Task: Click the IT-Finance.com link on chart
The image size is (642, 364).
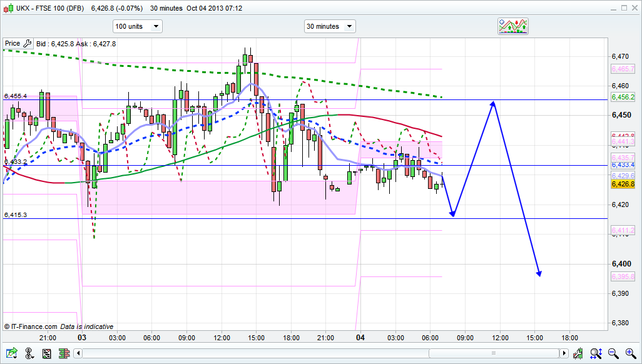Action: pos(34,326)
